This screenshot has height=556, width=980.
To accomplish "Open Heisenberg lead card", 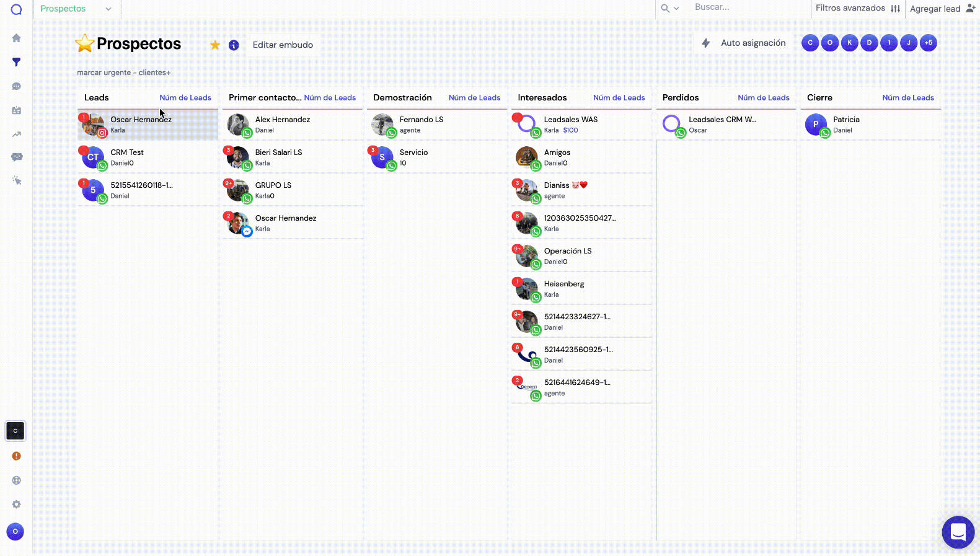I will click(x=581, y=289).
